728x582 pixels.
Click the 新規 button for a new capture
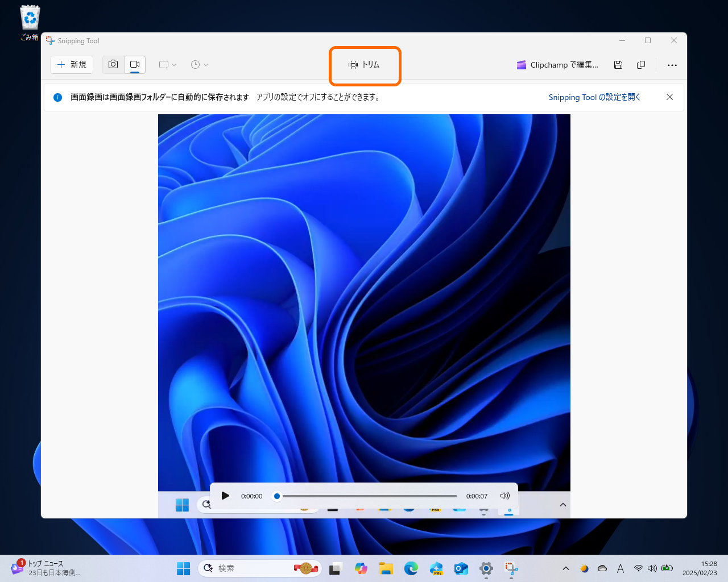click(x=72, y=64)
